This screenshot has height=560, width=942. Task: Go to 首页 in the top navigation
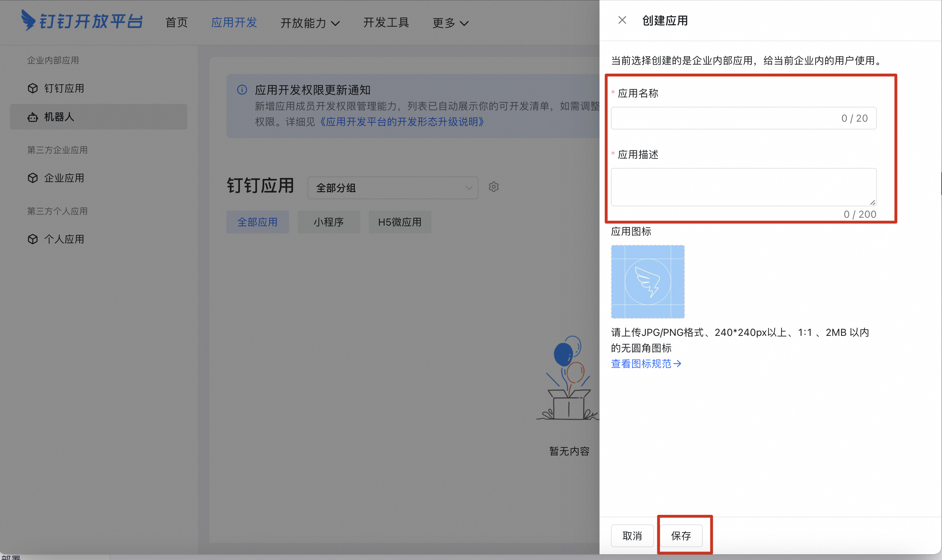176,23
